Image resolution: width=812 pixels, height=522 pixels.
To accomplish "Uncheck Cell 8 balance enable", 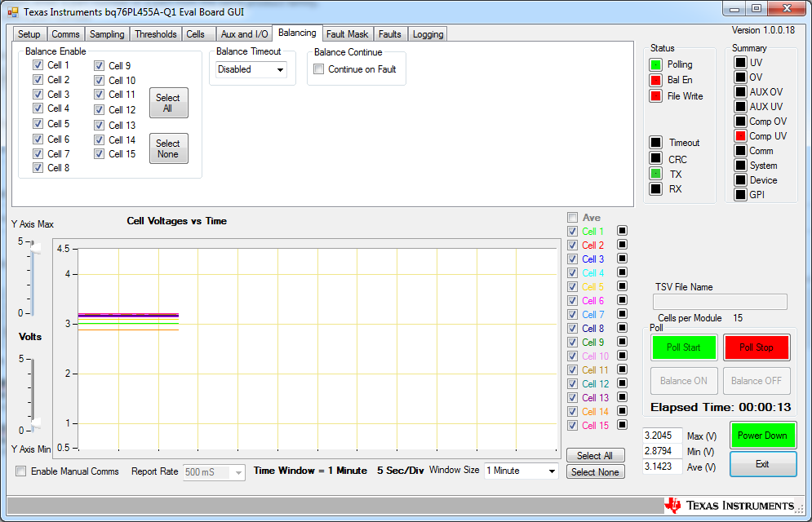I will 38,168.
